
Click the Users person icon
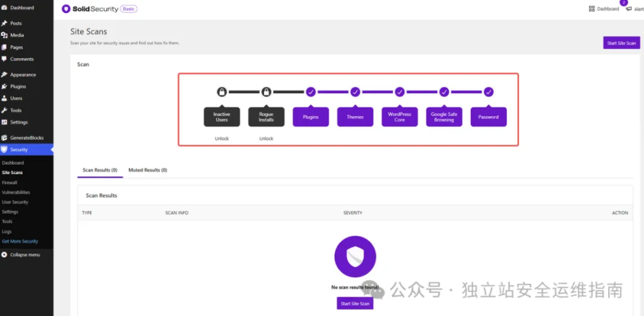[4, 99]
